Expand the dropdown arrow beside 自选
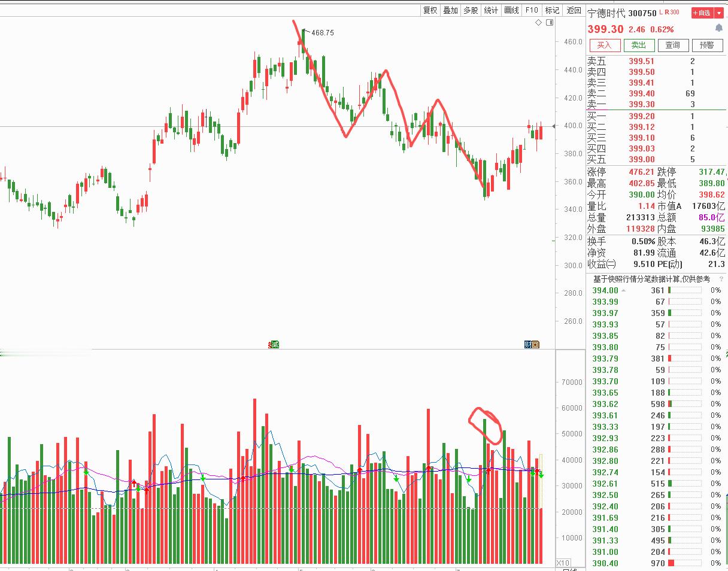728x571 pixels. (x=719, y=13)
